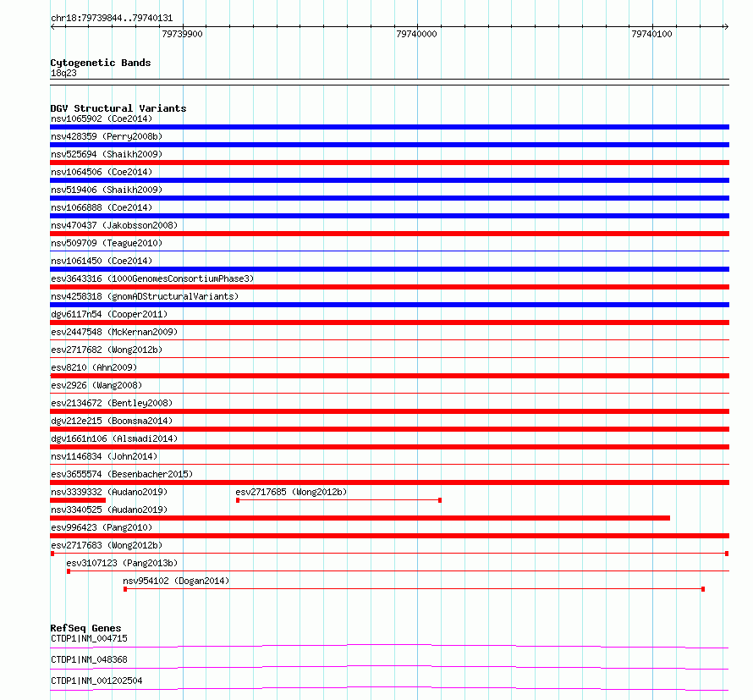Click nsv470437 (Jakobsson2008) label
Image resolution: width=753 pixels, height=700 pixels.
coord(114,225)
